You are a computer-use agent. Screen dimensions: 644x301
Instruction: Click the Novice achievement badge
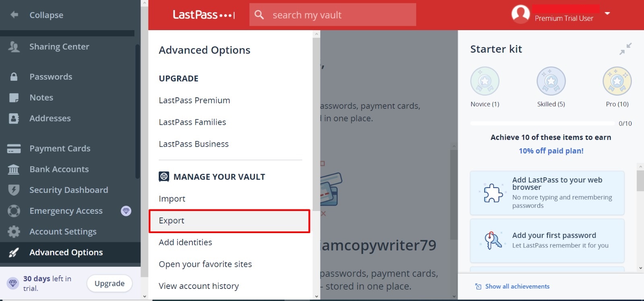pyautogui.click(x=485, y=81)
